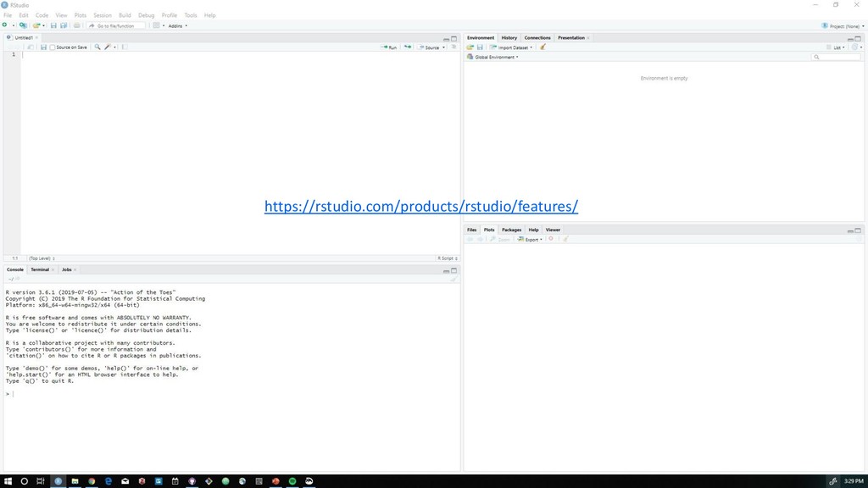Screen dimensions: 868x488
Task: Expand the New File dropdown arrow
Action: pos(14,26)
